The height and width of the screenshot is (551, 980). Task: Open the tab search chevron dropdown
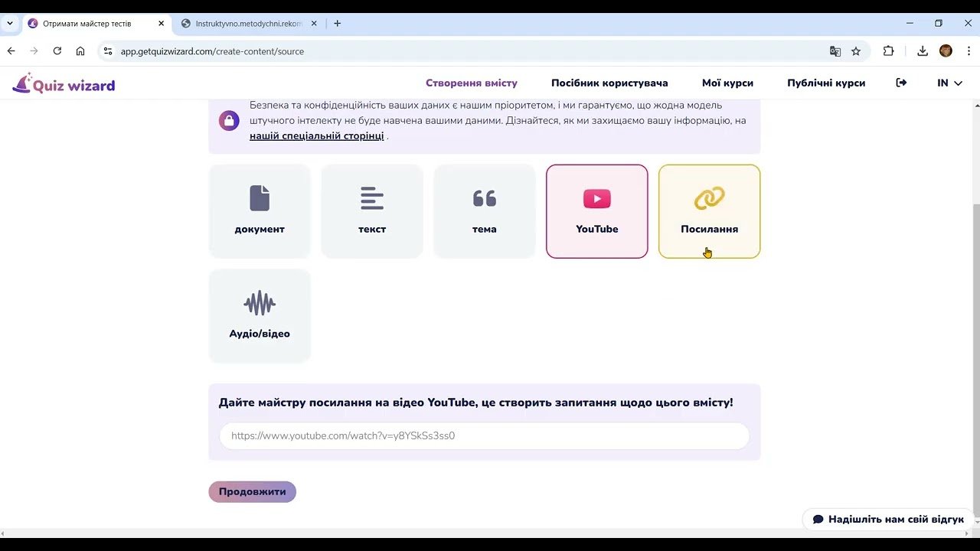click(x=10, y=24)
